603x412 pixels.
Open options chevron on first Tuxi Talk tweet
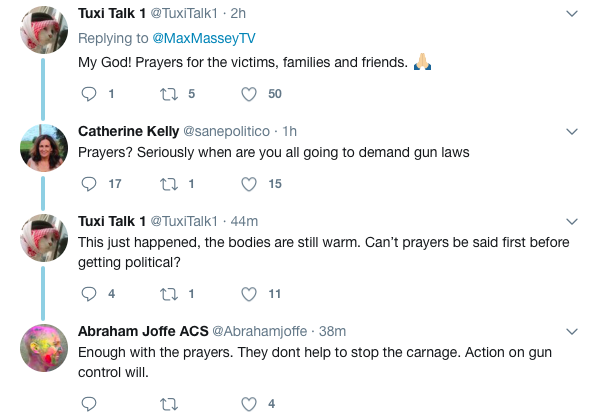coord(572,14)
